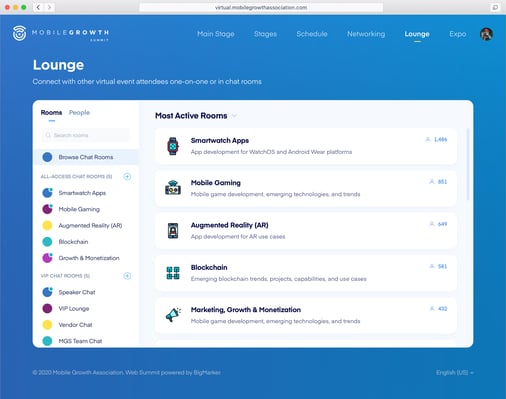The width and height of the screenshot is (506, 399).
Task: Open the English (US) language selector
Action: click(455, 372)
